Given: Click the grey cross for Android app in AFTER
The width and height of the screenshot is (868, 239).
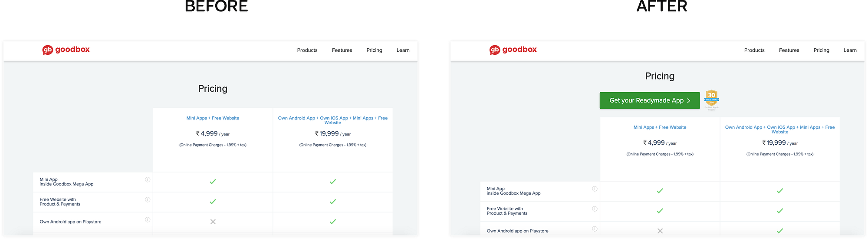Looking at the screenshot, I should click(x=660, y=231).
